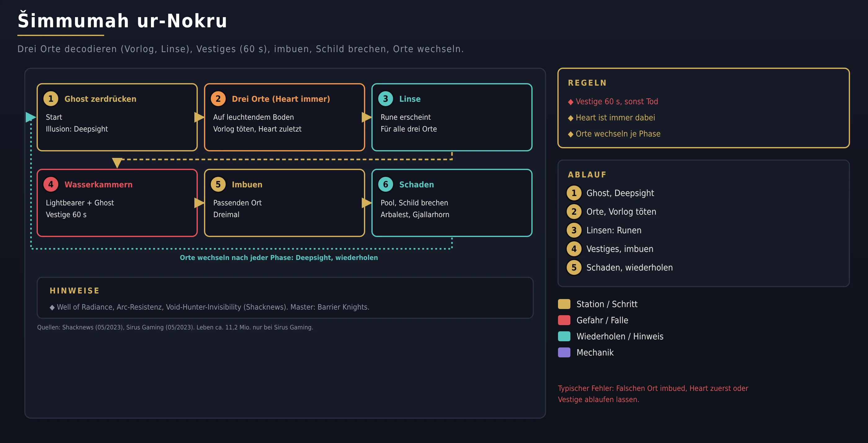The image size is (868, 443).
Task: Click the step 5 Imbuen number badge
Action: pos(218,184)
